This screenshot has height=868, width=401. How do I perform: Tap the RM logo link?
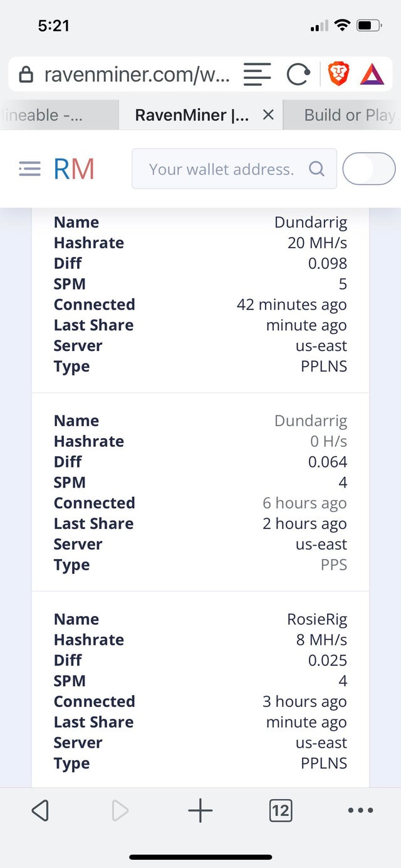74,169
